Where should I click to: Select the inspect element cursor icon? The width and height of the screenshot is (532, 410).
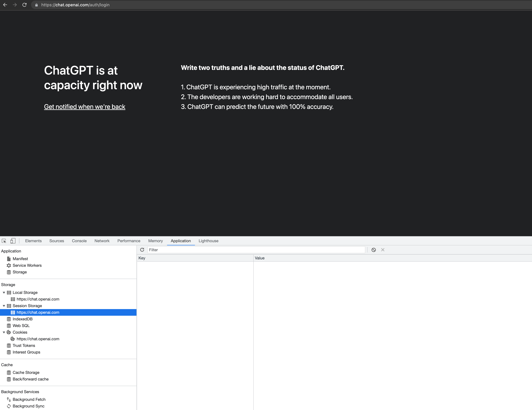[4, 241]
